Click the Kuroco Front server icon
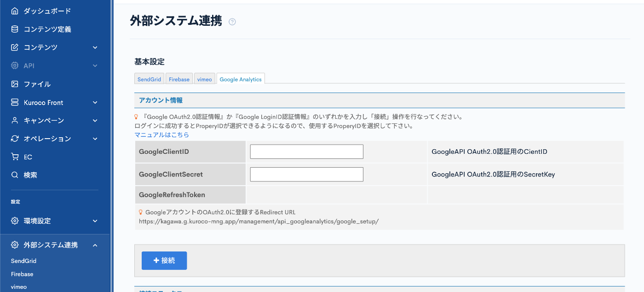This screenshot has height=292, width=644. pyautogui.click(x=15, y=102)
